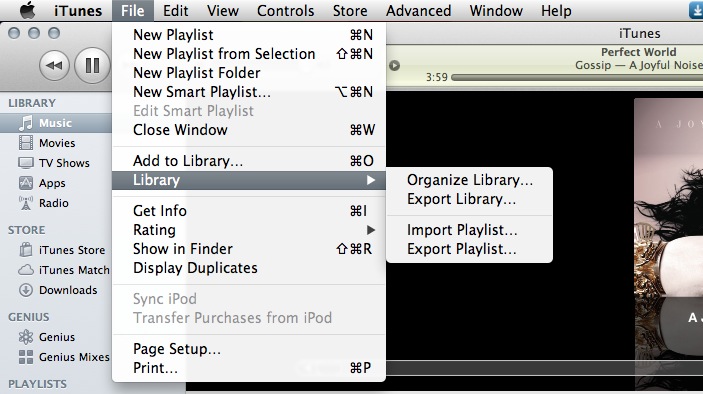Select Movies in the sidebar
The height and width of the screenshot is (394, 703).
pyautogui.click(x=56, y=143)
